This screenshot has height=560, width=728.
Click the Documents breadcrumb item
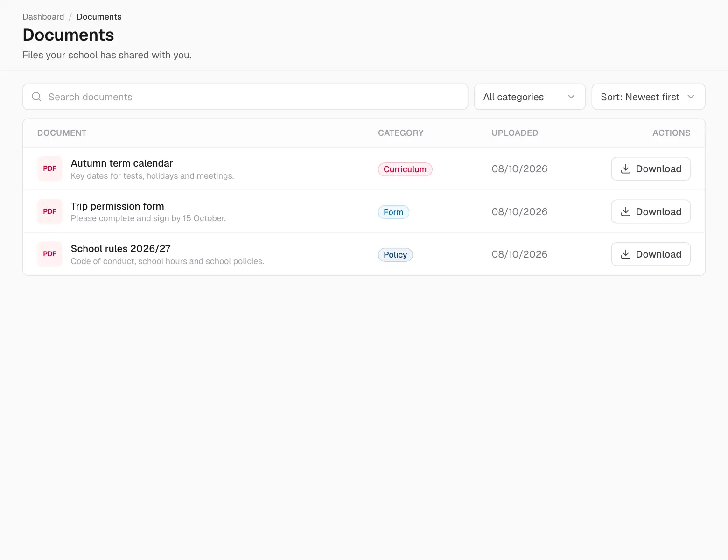tap(99, 17)
